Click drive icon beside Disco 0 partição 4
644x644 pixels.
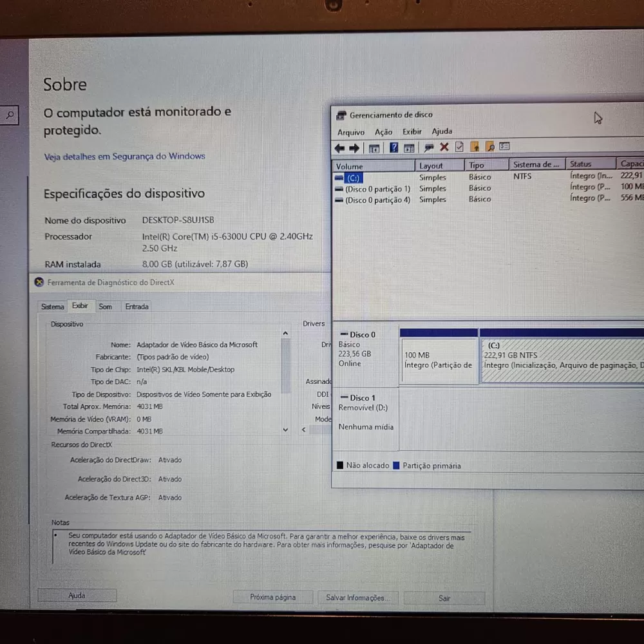coord(339,200)
